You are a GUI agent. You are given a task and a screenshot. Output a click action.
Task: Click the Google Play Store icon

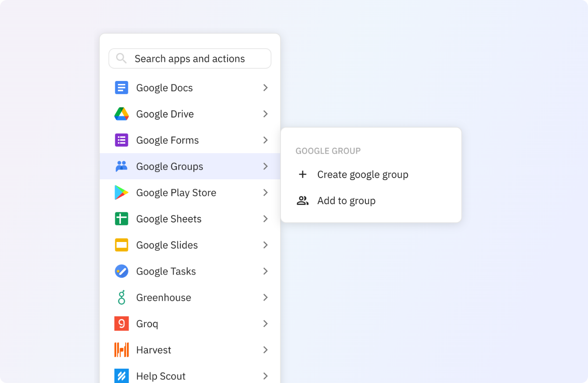(121, 192)
